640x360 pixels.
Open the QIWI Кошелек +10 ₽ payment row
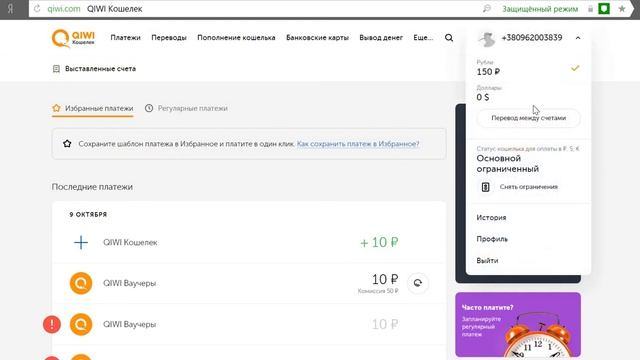pos(249,242)
